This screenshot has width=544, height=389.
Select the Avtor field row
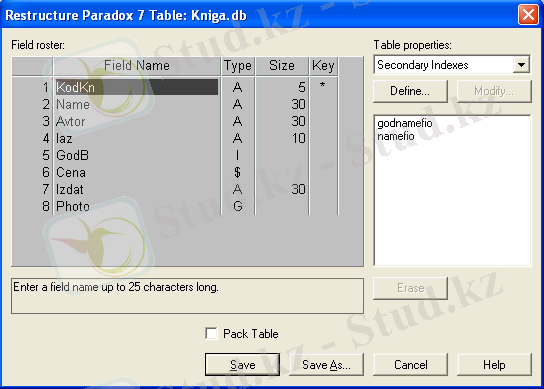point(137,121)
